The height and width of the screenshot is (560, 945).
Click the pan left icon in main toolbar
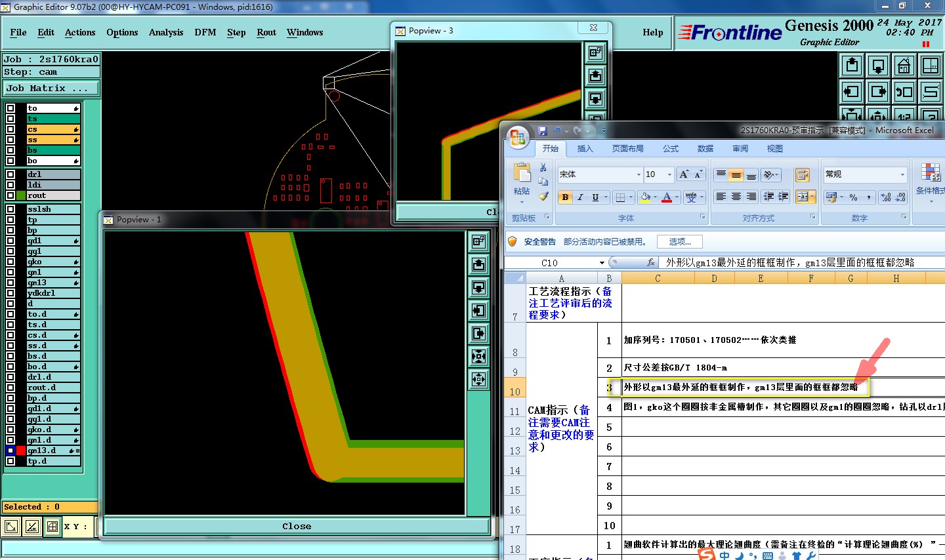tap(852, 92)
